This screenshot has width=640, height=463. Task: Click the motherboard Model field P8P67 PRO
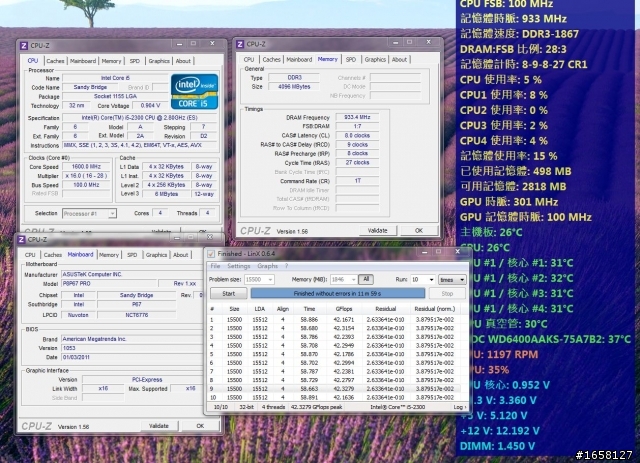pos(109,284)
